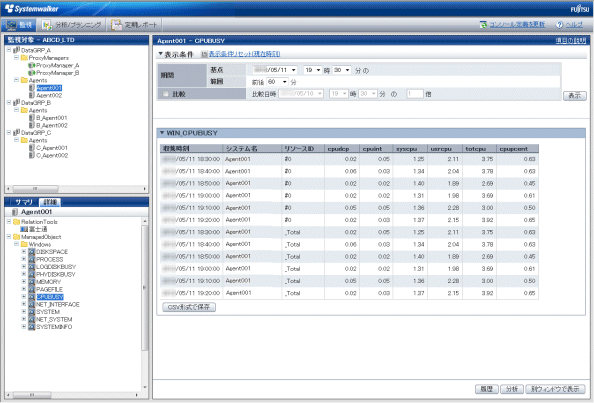Screen dimensions: 594x403
Task: Click the 表示条件リセット link
Action: [244, 54]
